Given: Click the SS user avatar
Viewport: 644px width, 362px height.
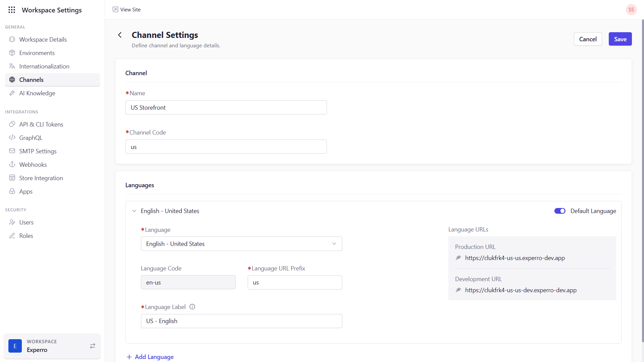Looking at the screenshot, I should point(631,10).
